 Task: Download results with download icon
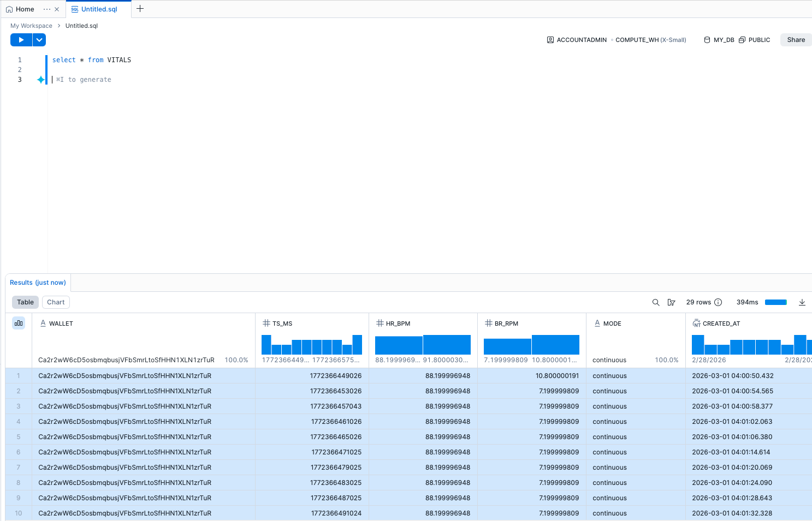pos(802,302)
